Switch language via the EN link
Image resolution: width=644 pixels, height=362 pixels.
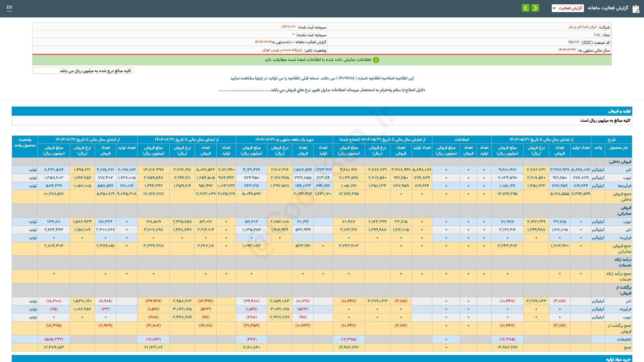click(x=9, y=7)
